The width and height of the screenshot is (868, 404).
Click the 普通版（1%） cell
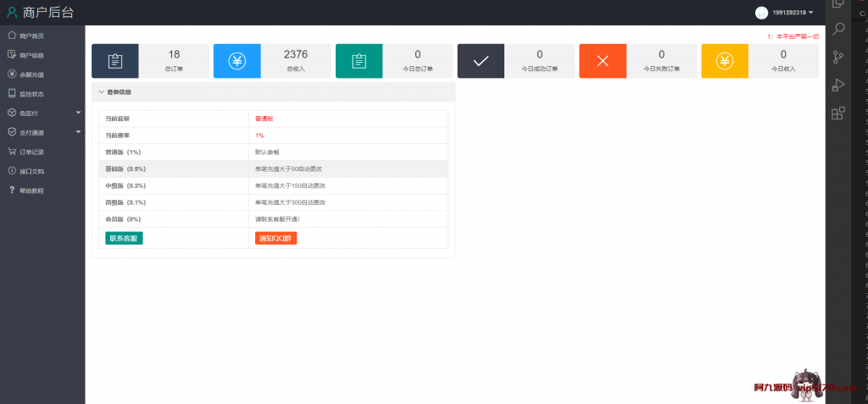pos(173,152)
